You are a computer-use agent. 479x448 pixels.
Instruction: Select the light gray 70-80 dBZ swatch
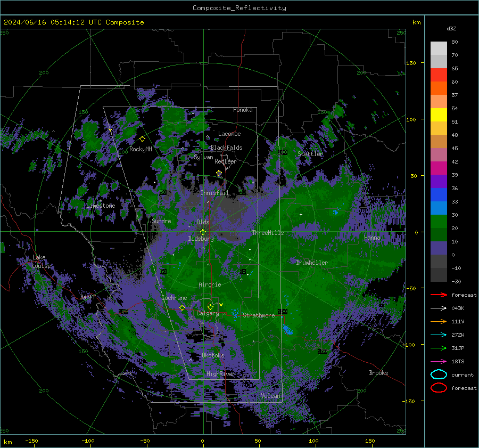(x=439, y=48)
